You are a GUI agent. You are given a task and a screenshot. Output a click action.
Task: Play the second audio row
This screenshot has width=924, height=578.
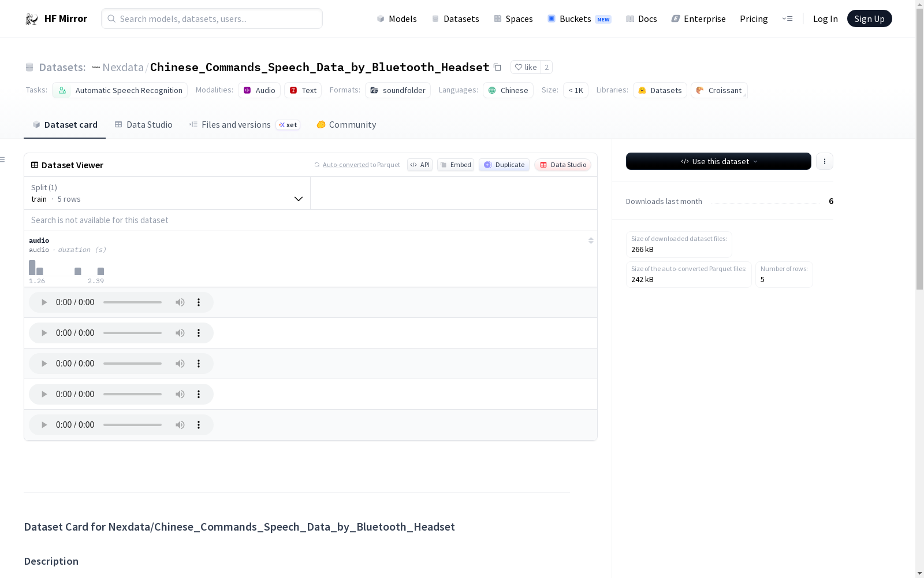tap(44, 333)
